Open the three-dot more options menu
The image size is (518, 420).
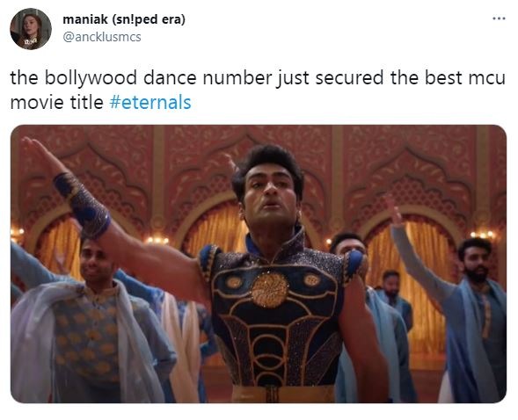(499, 18)
